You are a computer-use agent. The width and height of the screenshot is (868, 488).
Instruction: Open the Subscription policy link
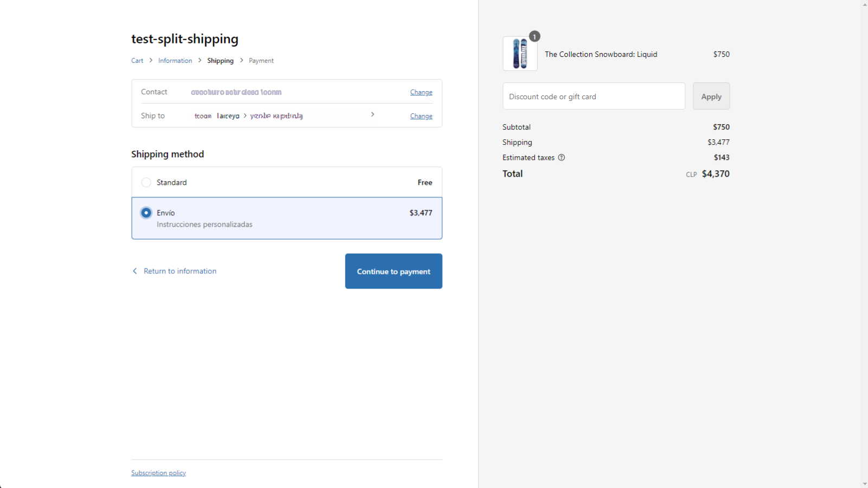pos(158,473)
